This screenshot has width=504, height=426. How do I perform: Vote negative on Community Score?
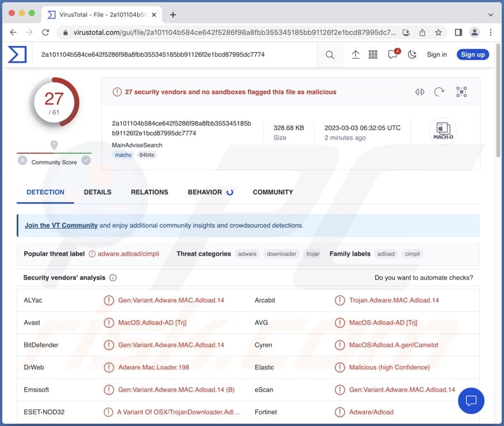[22, 160]
